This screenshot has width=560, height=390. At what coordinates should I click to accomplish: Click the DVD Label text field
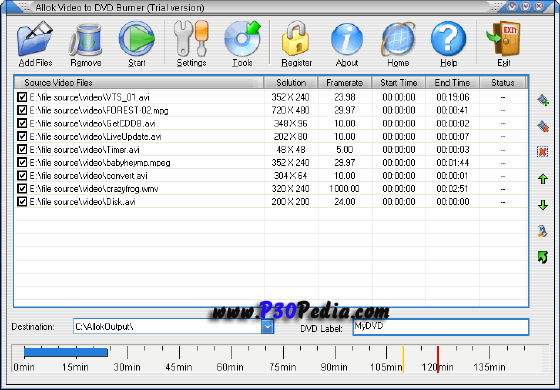[441, 327]
